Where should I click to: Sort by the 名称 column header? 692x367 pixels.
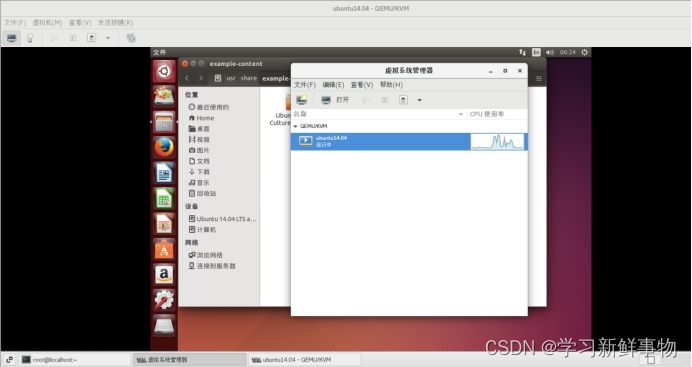(379, 114)
